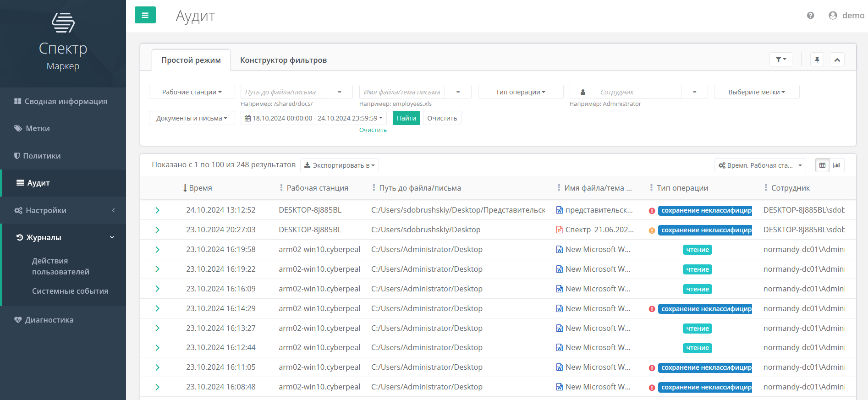Click Очистить link under the date range
The image size is (868, 400).
(373, 130)
